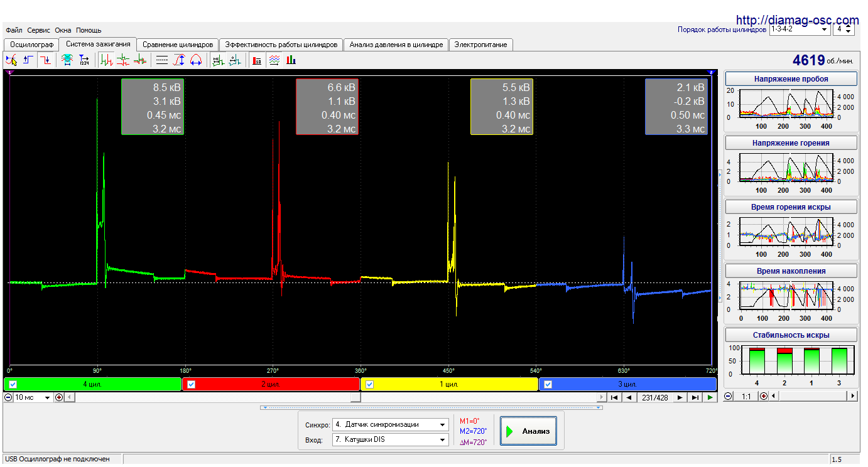Image resolution: width=868 pixels, height=467 pixels.
Task: Choose the rising edge trigger icon
Action: pos(28,60)
